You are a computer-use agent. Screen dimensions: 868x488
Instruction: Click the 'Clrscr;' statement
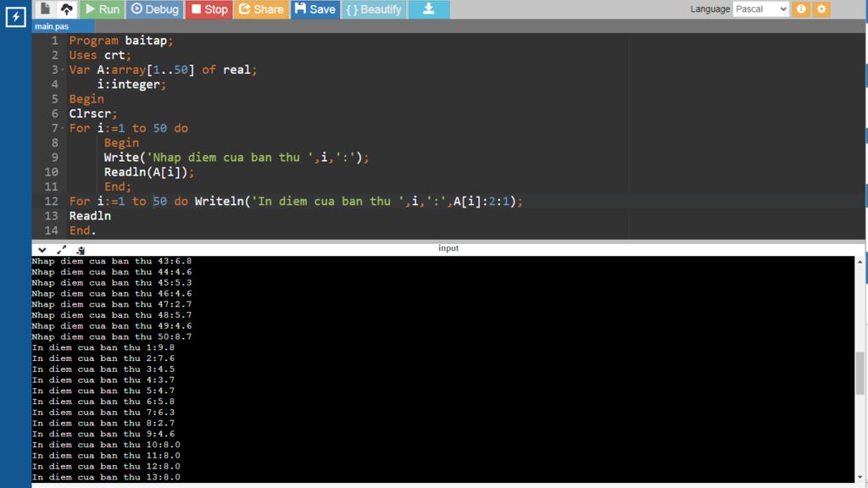(x=93, y=114)
